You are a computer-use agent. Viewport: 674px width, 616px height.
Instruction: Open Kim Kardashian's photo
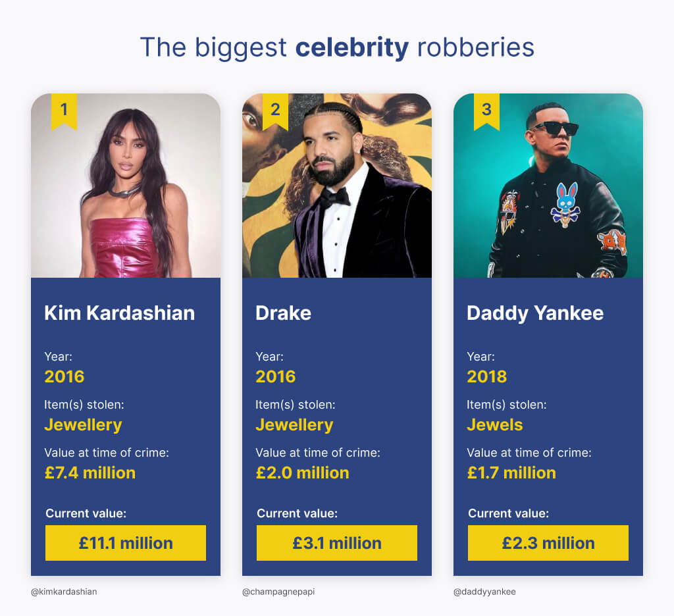(126, 186)
